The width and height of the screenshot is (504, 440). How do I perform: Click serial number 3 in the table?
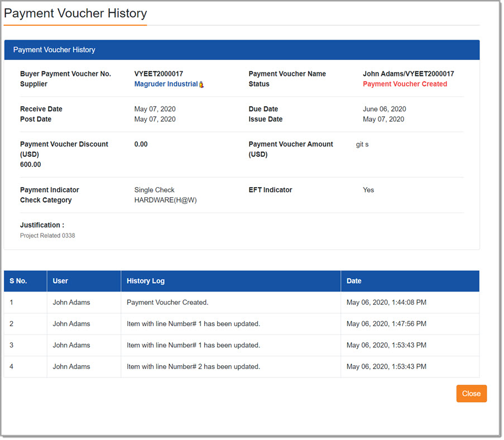[11, 345]
